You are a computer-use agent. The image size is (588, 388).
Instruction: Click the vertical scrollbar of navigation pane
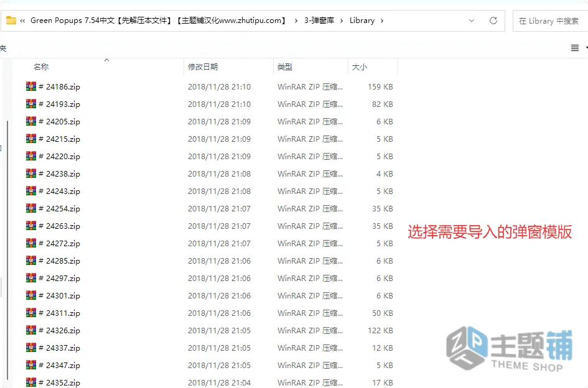(x=7, y=251)
